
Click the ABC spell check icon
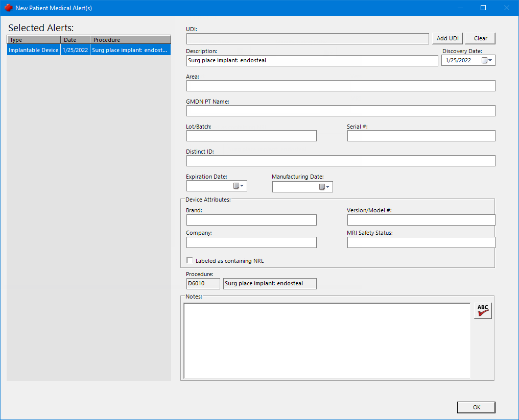pos(483,310)
